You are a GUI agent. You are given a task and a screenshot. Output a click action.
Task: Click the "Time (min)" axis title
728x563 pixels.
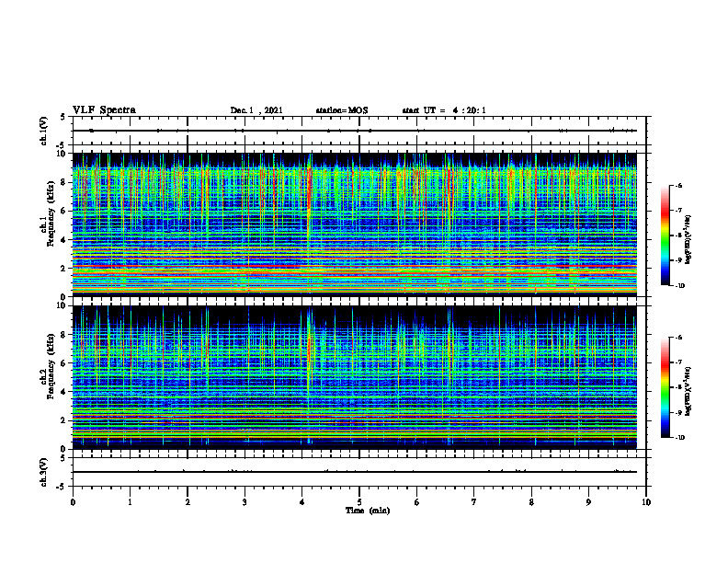[x=368, y=511]
